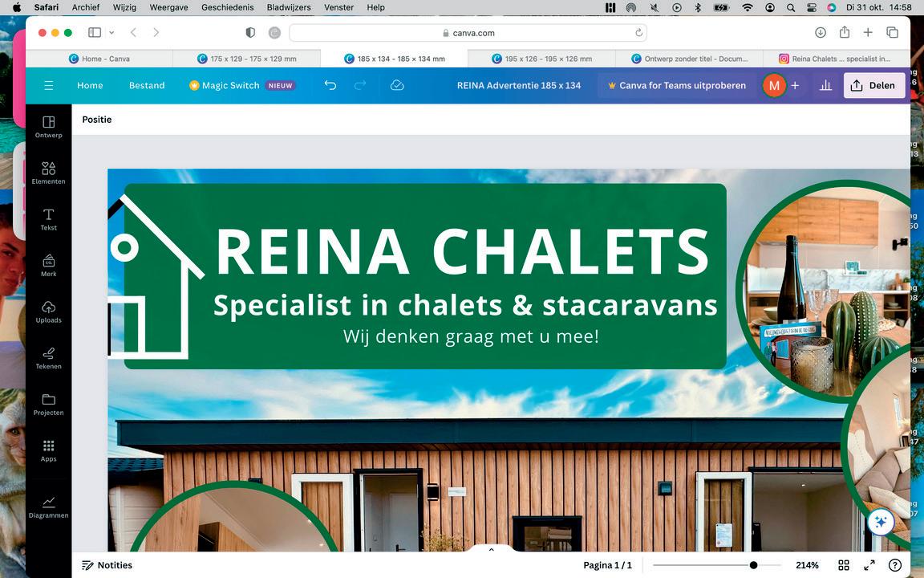Open the Geschiedenis menu in menu bar
924x578 pixels.
click(x=228, y=7)
